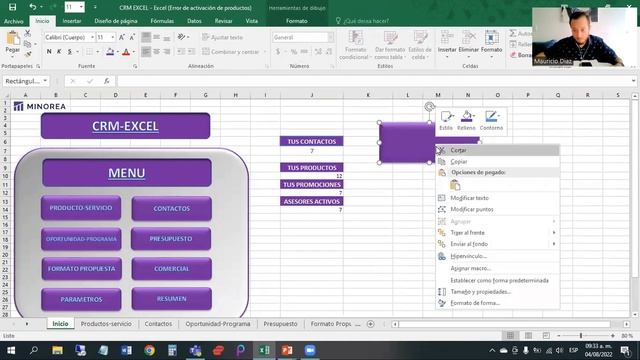
Task: Open the Contactos sheet tab
Action: click(158, 324)
